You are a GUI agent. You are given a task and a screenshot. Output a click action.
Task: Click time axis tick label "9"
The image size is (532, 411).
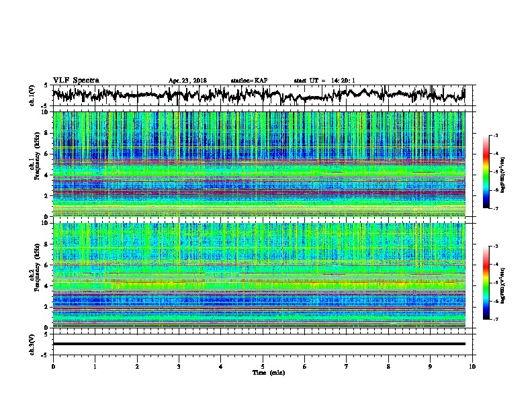pyautogui.click(x=430, y=367)
